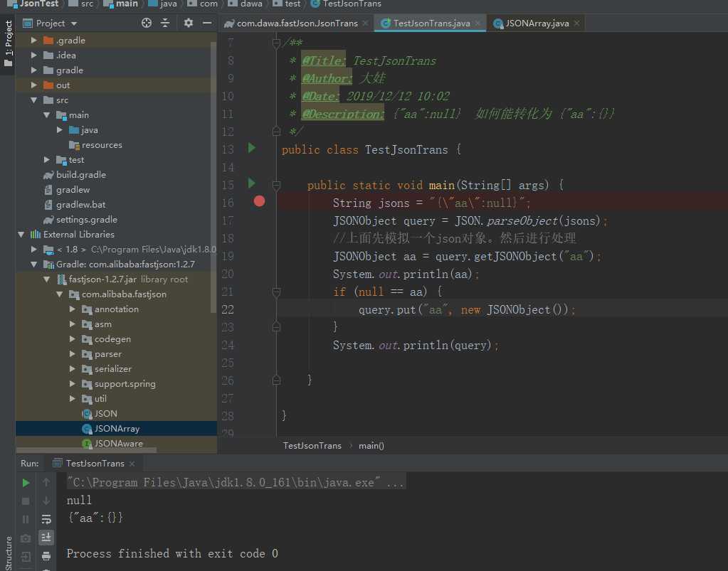Collapse the src folder
This screenshot has width=728, height=571.
[34, 100]
